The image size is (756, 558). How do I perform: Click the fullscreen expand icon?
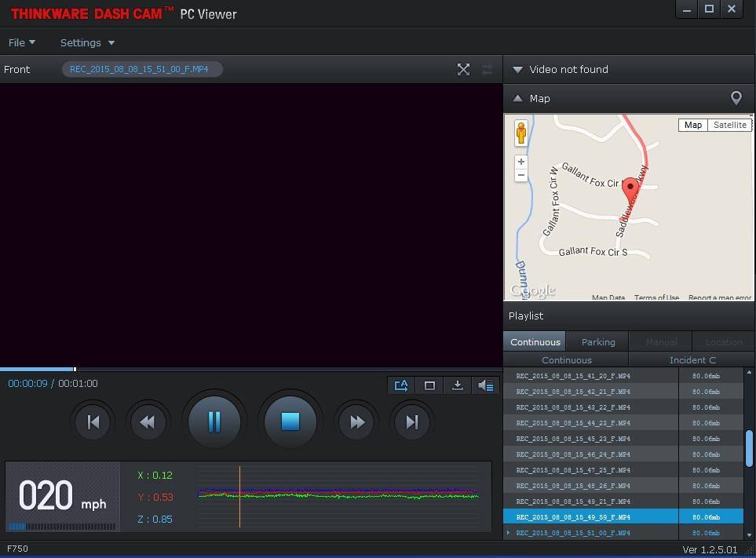[x=463, y=70]
